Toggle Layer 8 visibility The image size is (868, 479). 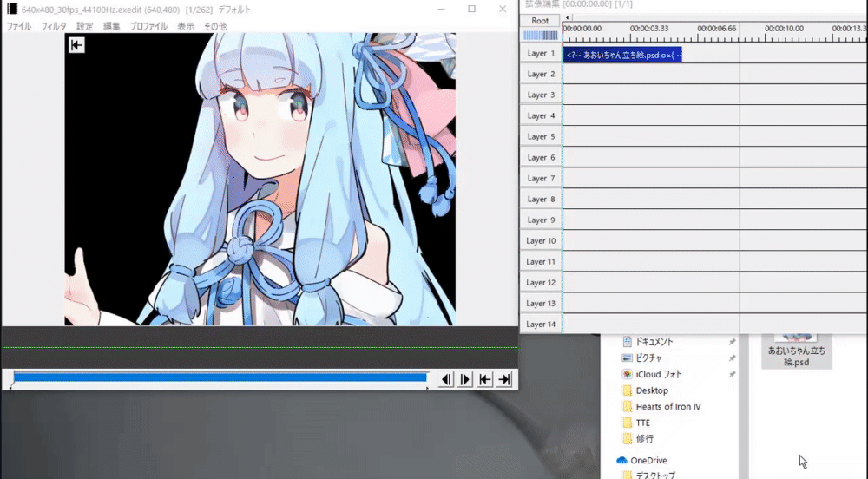[x=540, y=199]
